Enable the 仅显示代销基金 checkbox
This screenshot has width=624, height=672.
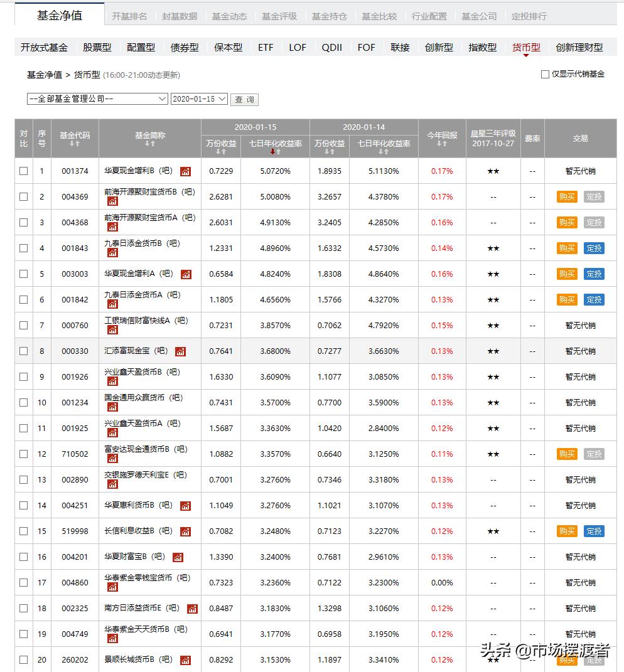coord(544,74)
